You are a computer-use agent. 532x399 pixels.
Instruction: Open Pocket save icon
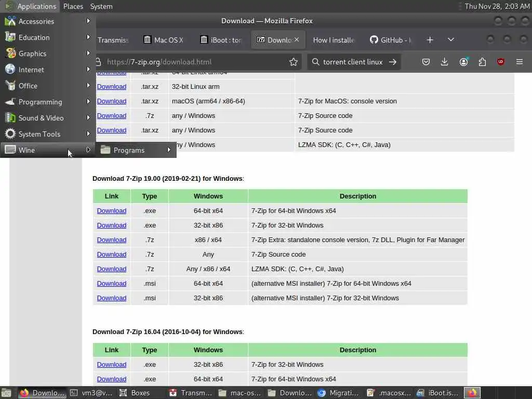[x=426, y=62]
